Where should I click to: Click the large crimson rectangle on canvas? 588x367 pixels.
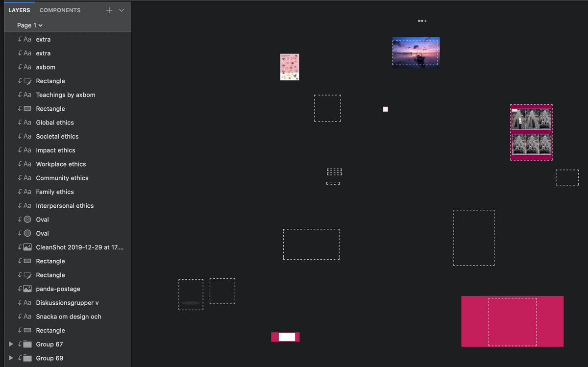512,321
